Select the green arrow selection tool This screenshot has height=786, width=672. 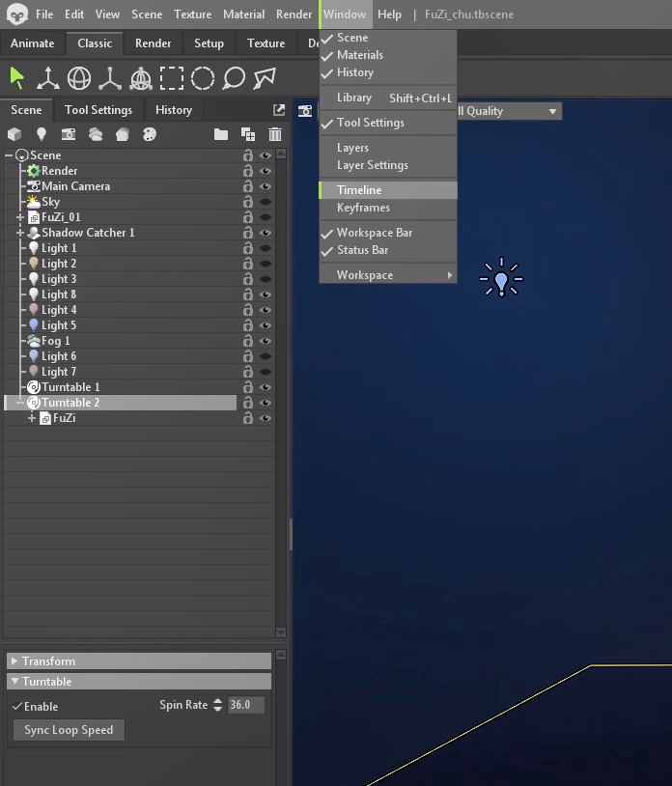coord(17,77)
